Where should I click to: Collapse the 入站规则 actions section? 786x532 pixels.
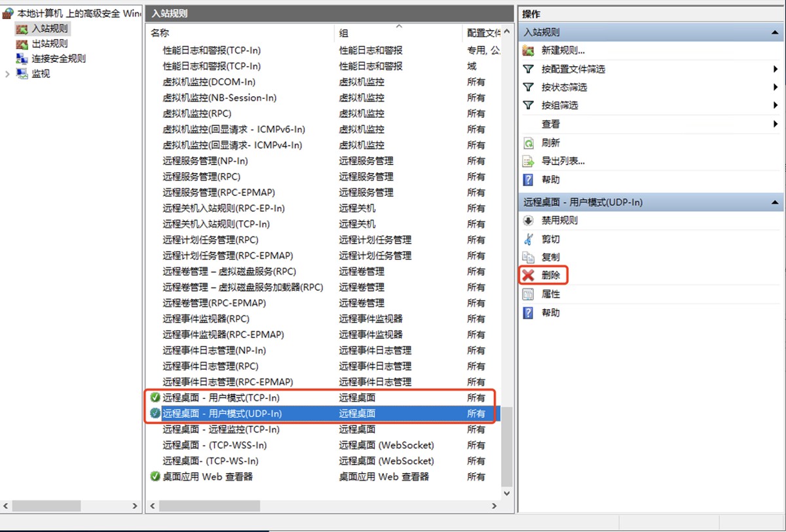tap(776, 32)
